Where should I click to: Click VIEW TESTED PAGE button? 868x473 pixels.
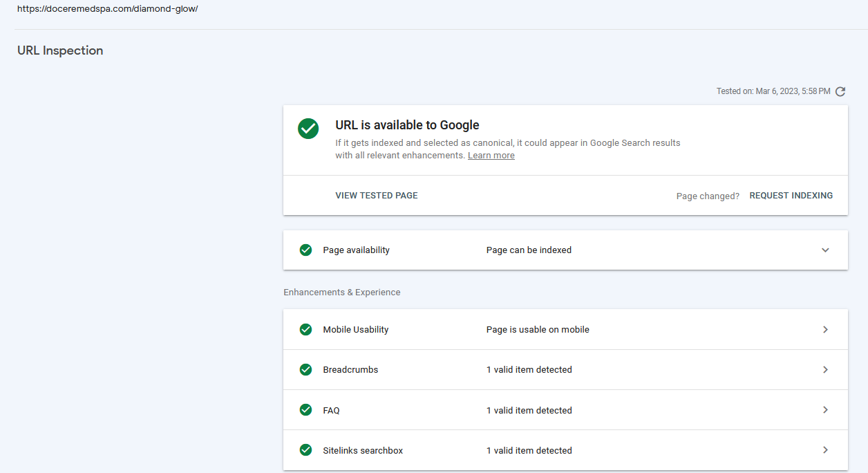coord(377,196)
